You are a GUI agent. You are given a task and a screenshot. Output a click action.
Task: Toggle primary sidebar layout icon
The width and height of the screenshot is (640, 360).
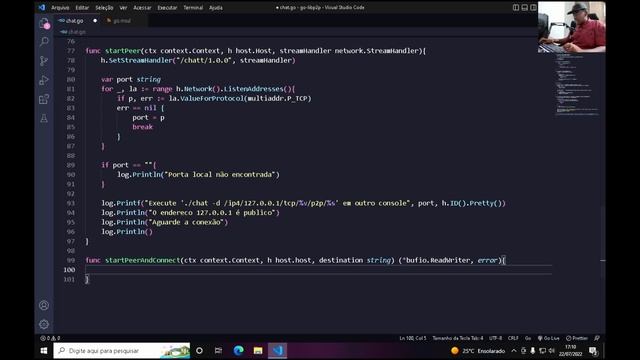516,7
